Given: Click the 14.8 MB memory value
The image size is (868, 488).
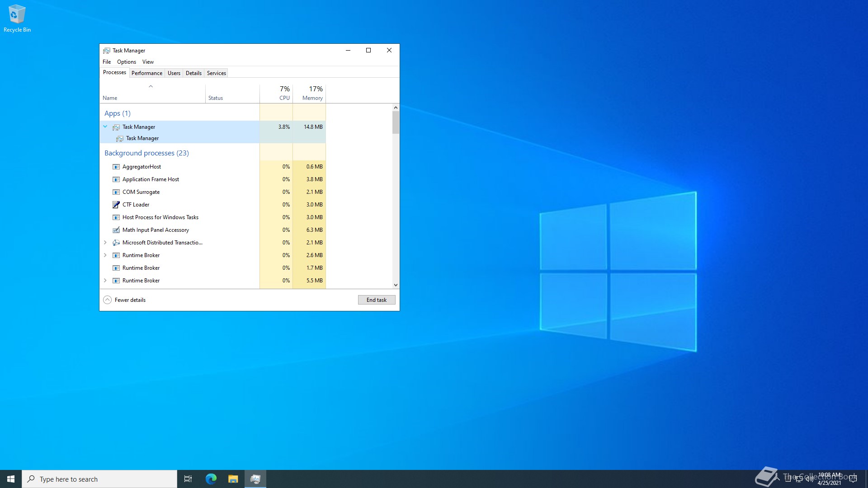Looking at the screenshot, I should 313,127.
